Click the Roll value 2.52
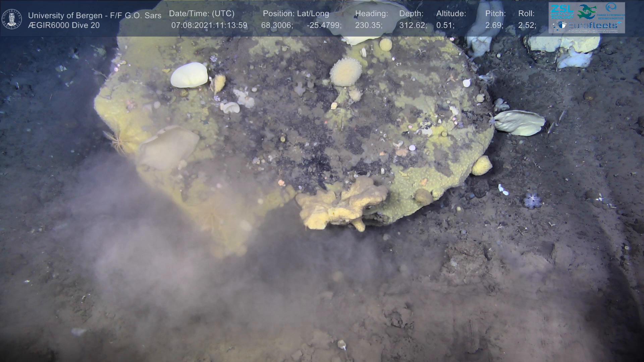This screenshot has width=644, height=362. coord(527,25)
